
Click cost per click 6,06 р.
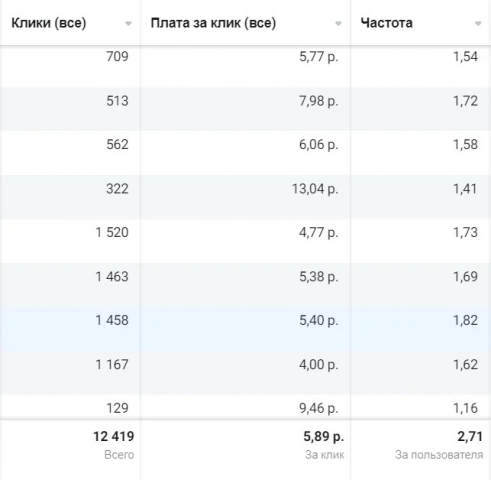click(x=319, y=144)
